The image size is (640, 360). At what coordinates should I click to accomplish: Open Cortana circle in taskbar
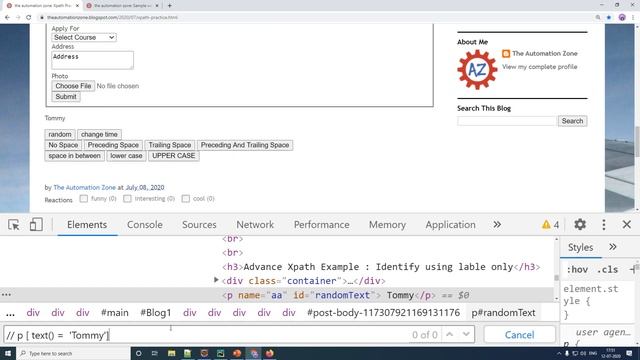(x=138, y=353)
